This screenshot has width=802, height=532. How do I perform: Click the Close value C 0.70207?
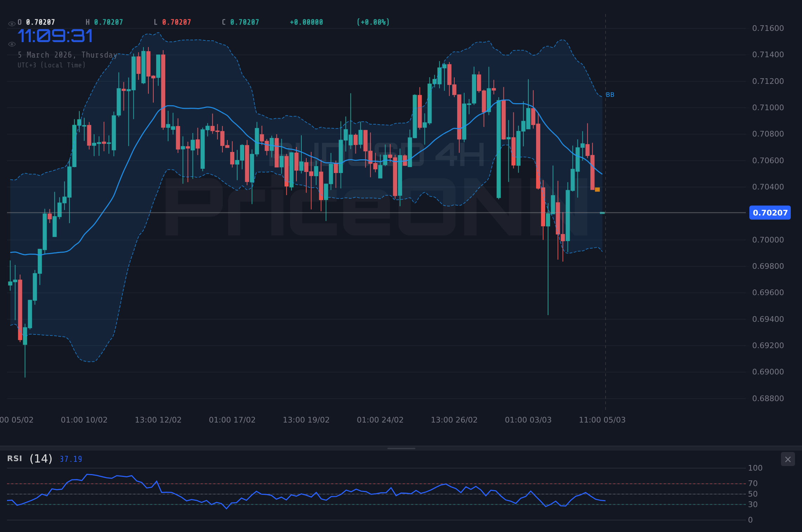[x=240, y=22]
